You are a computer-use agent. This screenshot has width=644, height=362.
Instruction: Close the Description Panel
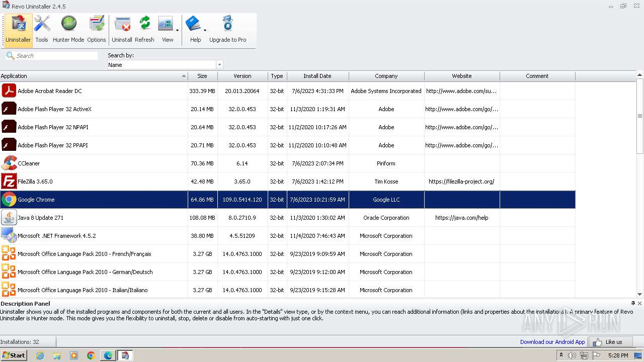[x=640, y=303]
